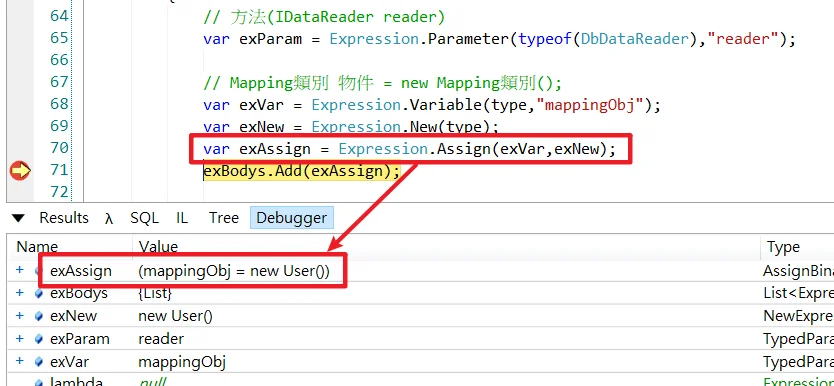Select the "mappingObj" value of exVar
This screenshot has width=834, height=386.
[x=182, y=363]
